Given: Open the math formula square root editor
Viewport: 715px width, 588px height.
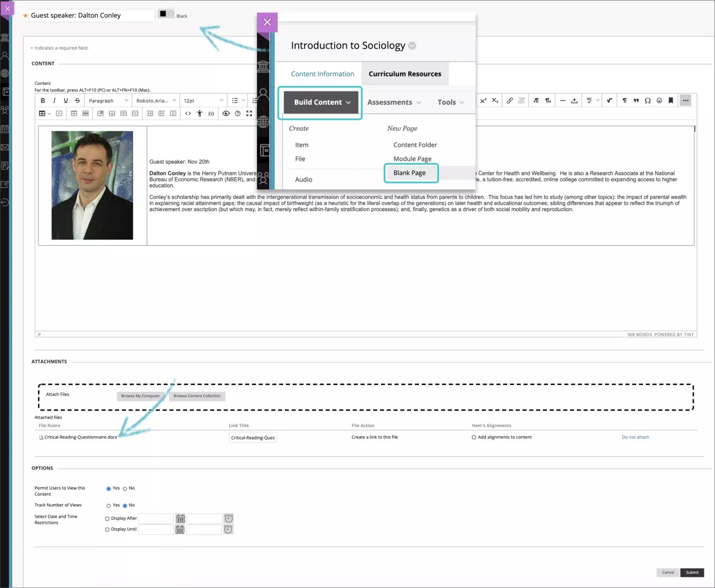Looking at the screenshot, I should pos(609,101).
